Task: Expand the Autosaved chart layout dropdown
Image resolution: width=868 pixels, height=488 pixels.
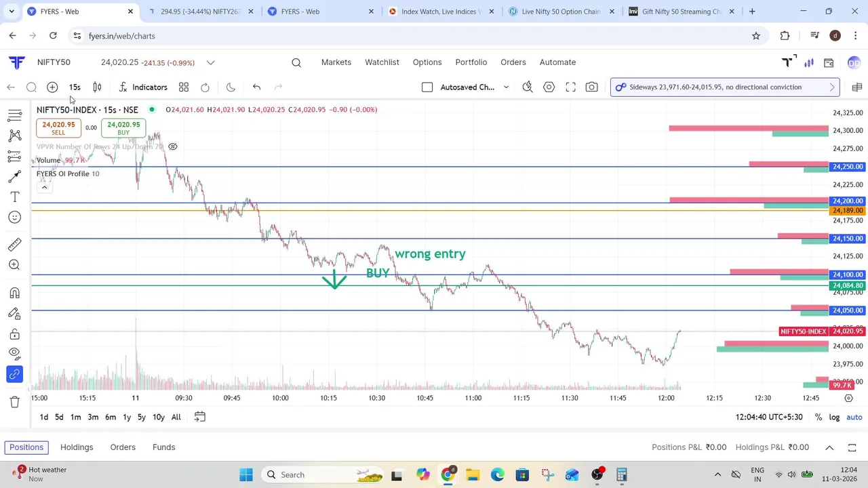Action: point(506,87)
